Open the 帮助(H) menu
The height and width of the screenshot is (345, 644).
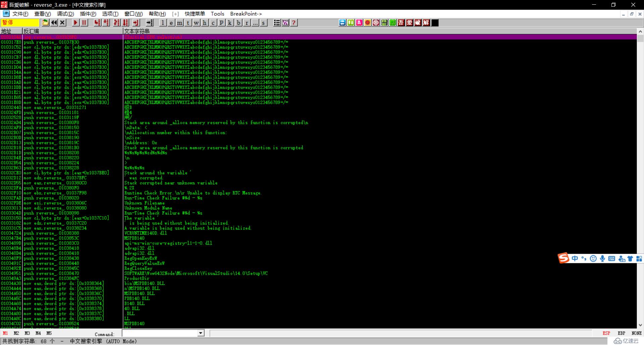[157, 14]
